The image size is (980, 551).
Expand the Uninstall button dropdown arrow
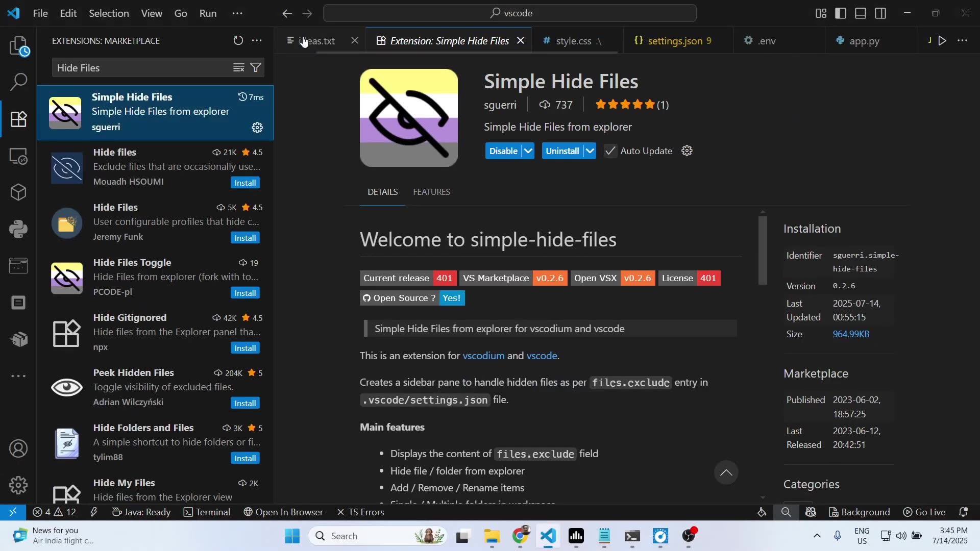590,151
